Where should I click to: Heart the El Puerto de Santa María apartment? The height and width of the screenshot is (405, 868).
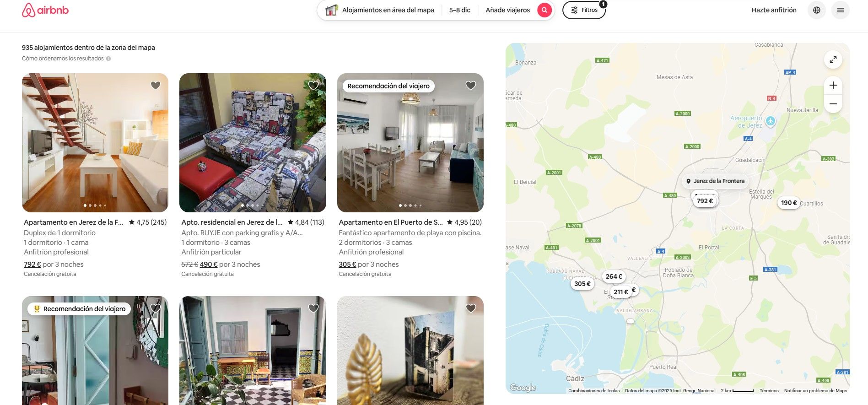pos(471,86)
